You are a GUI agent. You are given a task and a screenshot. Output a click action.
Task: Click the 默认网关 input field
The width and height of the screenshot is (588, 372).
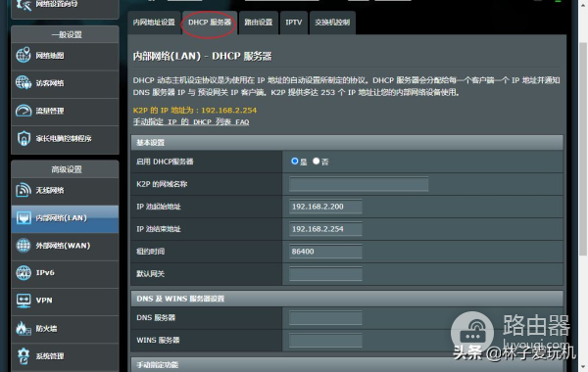click(x=325, y=274)
